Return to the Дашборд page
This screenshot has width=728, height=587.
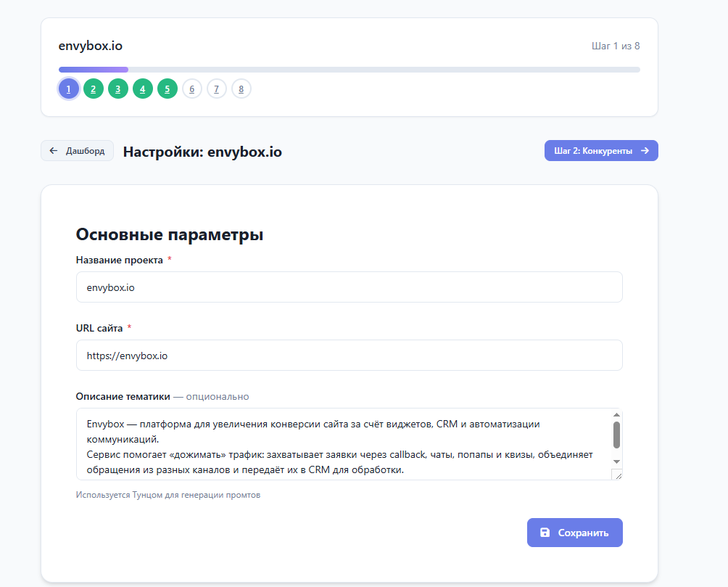pos(77,151)
